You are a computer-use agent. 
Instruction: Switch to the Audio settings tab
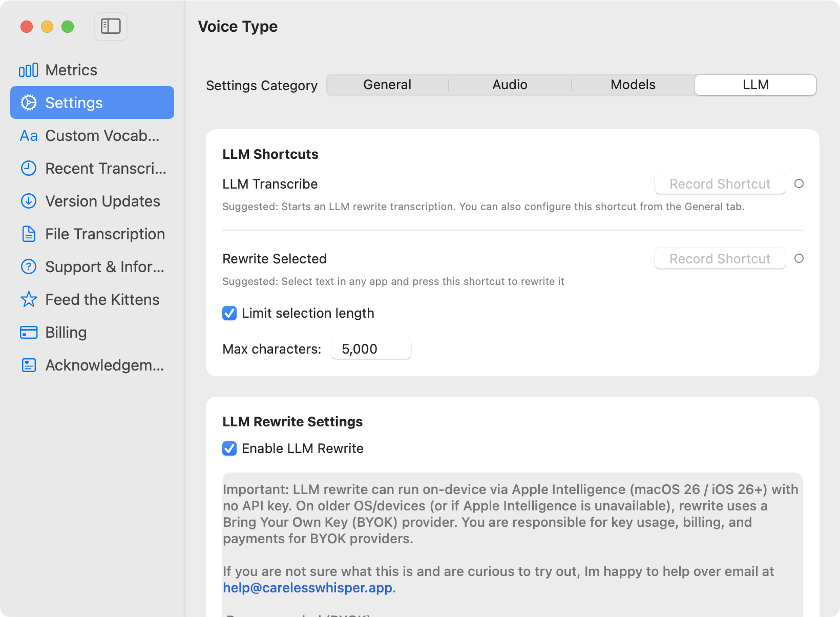coord(510,85)
